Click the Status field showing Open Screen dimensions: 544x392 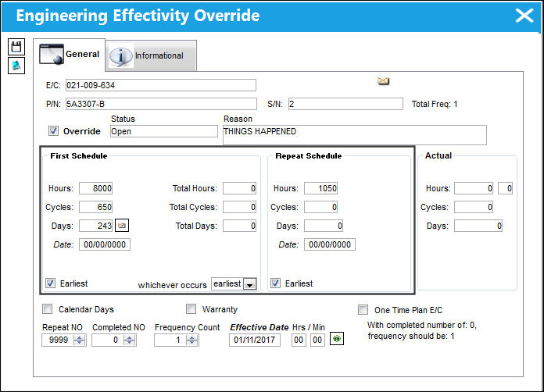[x=164, y=131]
